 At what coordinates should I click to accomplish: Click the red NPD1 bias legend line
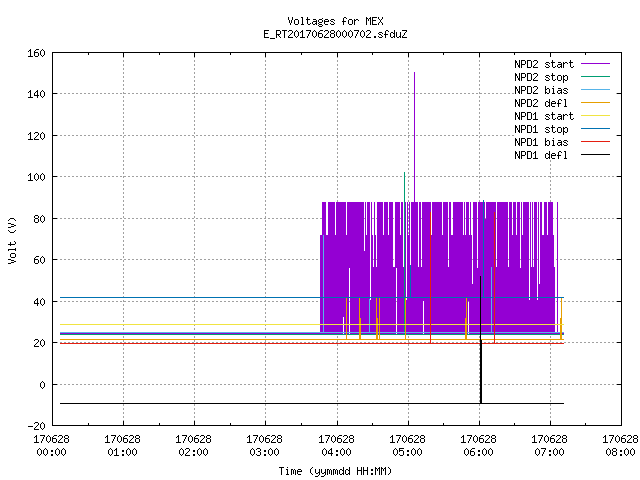pos(595,142)
